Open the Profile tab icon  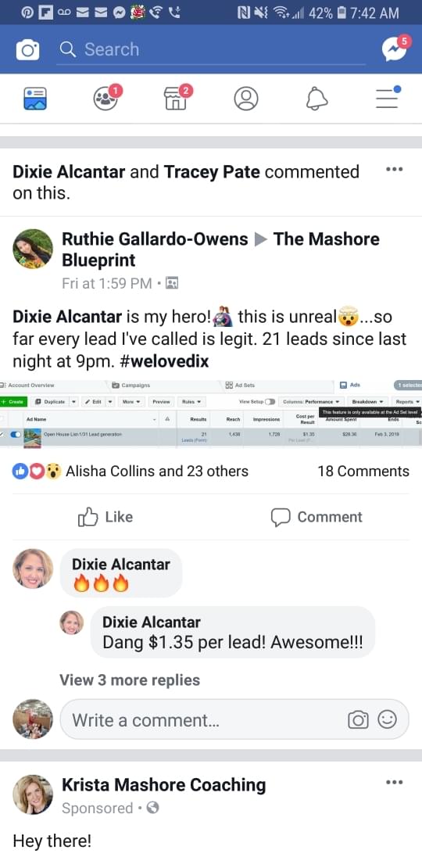coord(246,99)
